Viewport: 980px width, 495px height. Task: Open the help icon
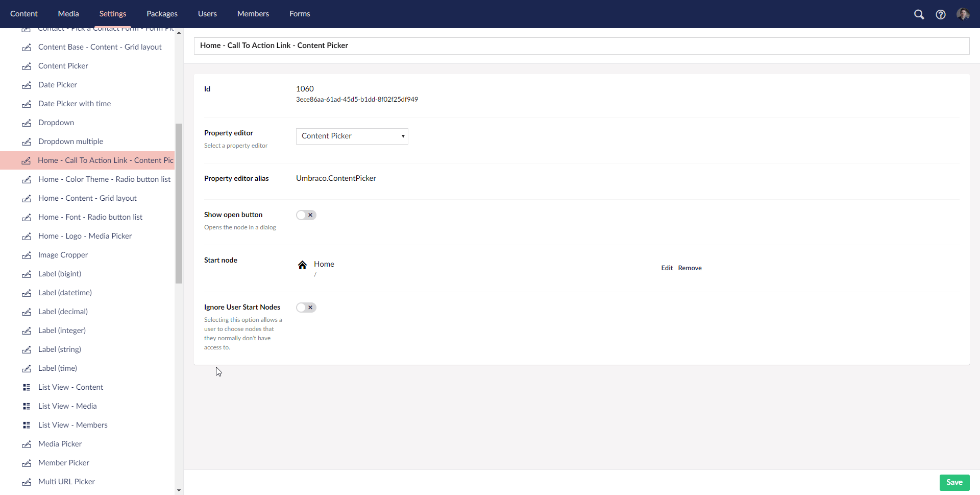[x=941, y=14]
